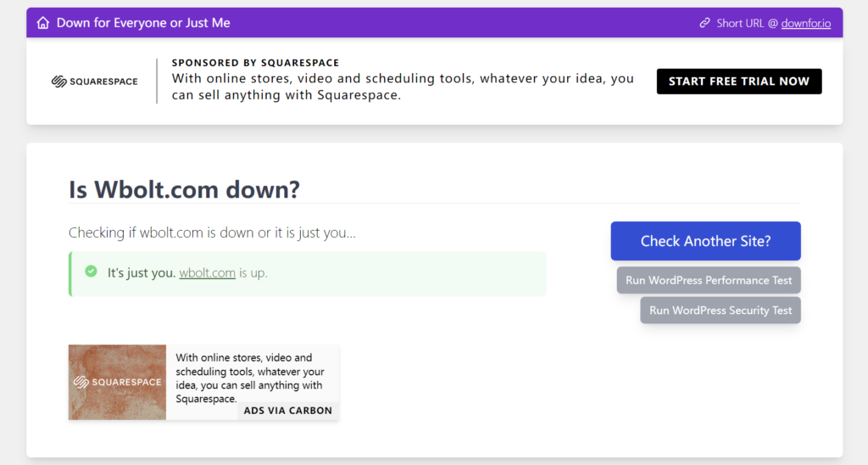Click Down for Everyone or Just Me title

[x=143, y=23]
